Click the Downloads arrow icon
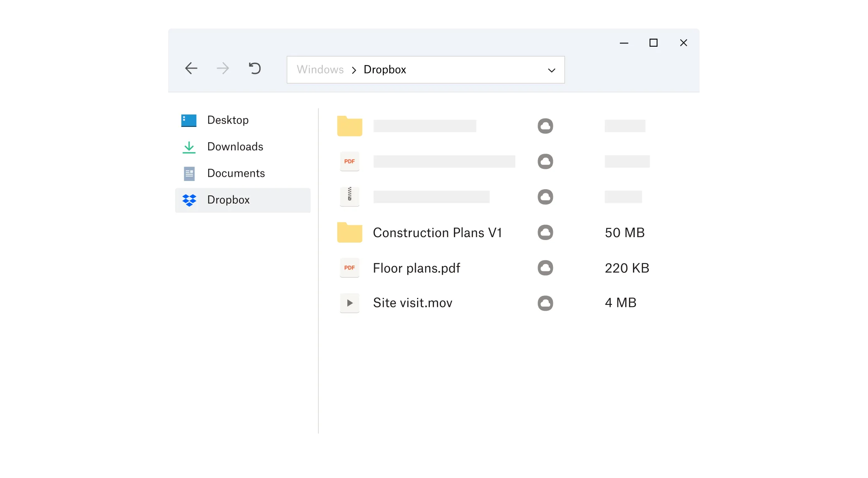 [x=189, y=147]
